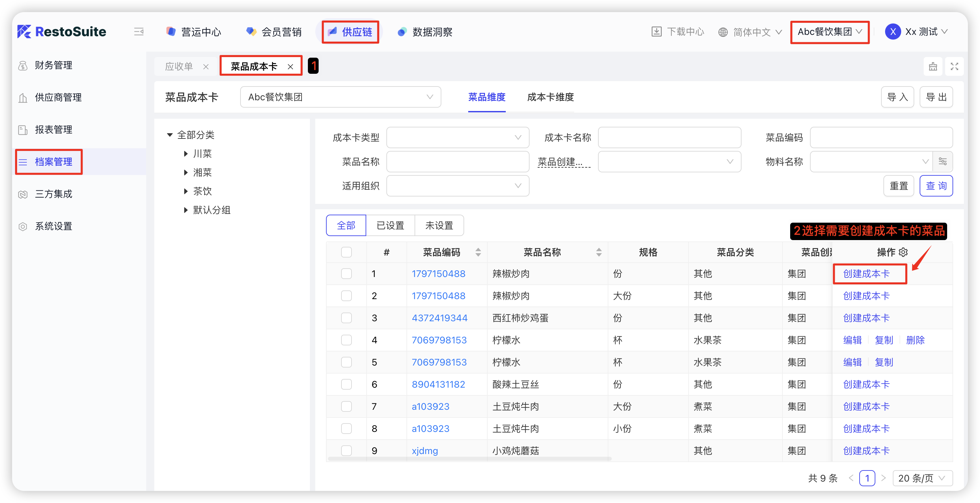The height and width of the screenshot is (503, 980).
Task: Switch to the 成本卡维度 tab
Action: (550, 97)
